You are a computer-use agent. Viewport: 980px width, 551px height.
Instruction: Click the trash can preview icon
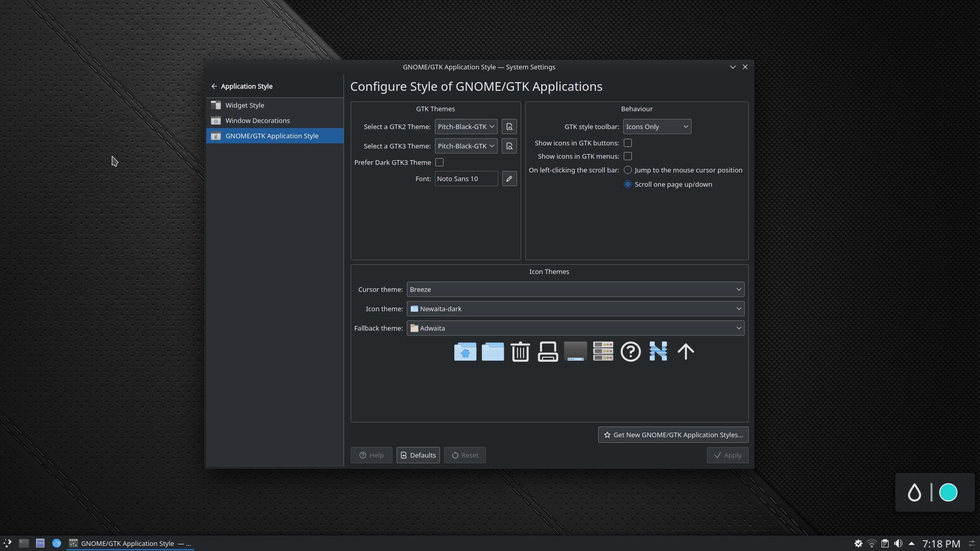click(520, 352)
